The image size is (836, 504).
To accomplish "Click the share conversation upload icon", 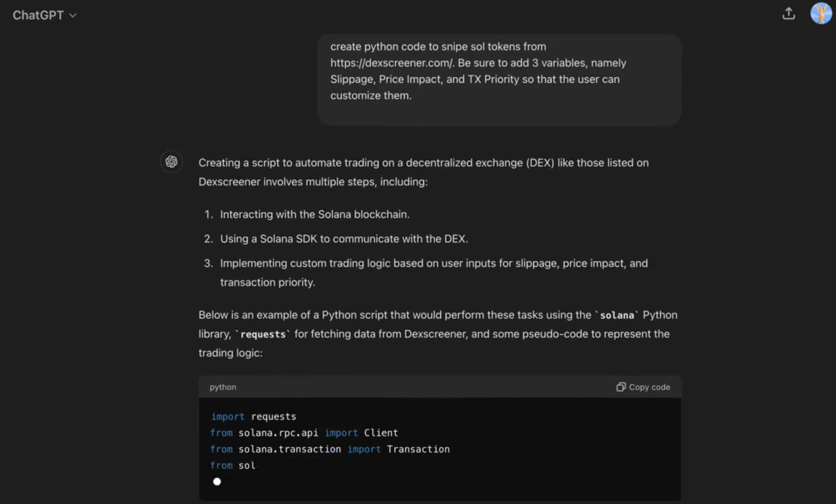I will tap(788, 14).
